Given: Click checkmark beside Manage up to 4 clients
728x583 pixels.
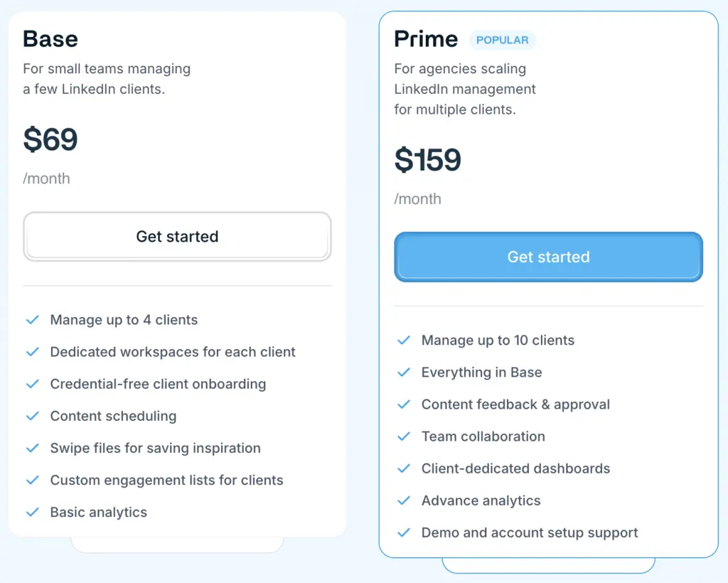Looking at the screenshot, I should 32,320.
